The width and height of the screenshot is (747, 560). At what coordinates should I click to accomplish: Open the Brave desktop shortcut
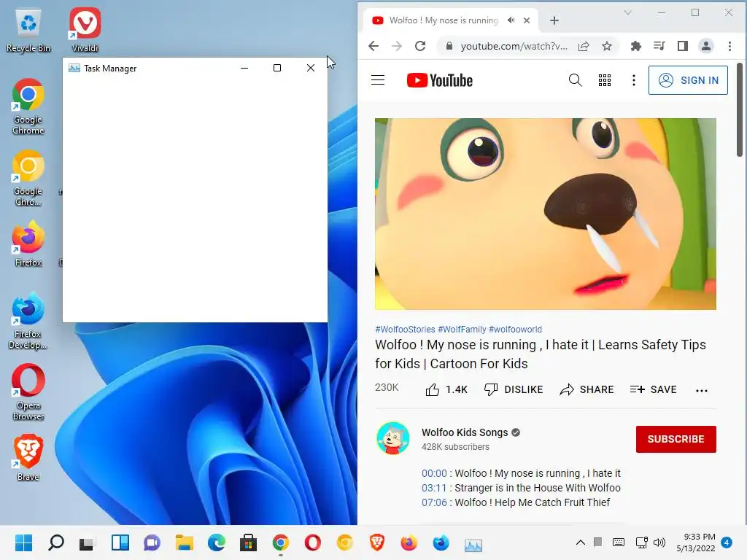28,458
